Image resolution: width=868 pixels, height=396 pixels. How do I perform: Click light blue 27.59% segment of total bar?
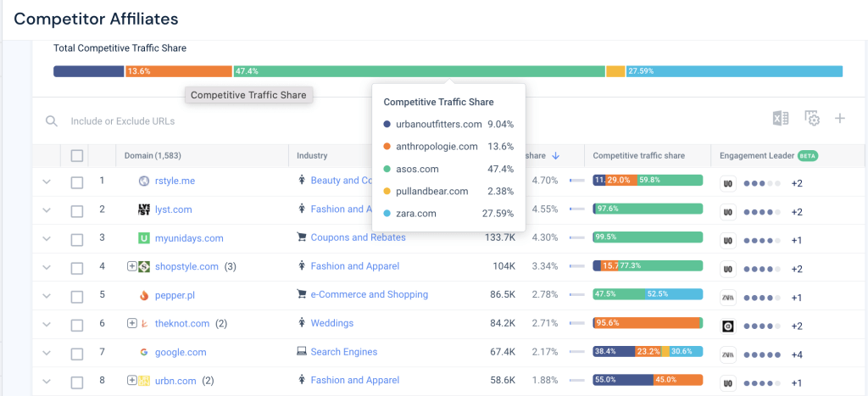point(735,71)
